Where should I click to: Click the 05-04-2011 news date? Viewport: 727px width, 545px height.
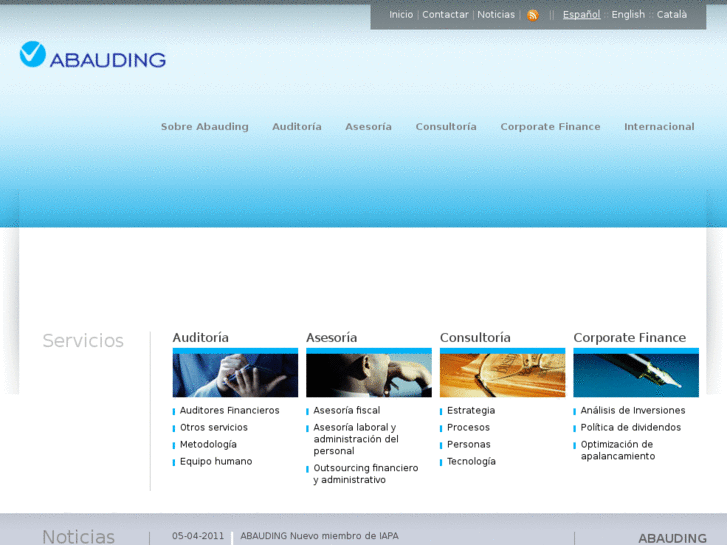click(198, 536)
